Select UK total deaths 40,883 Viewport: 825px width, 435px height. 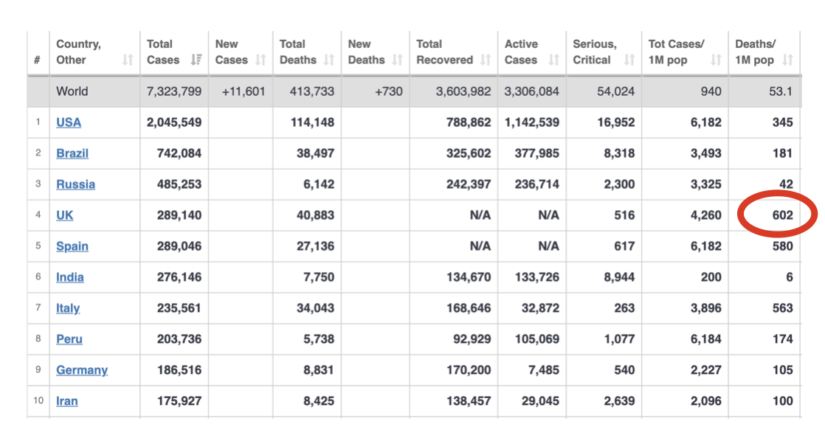316,216
